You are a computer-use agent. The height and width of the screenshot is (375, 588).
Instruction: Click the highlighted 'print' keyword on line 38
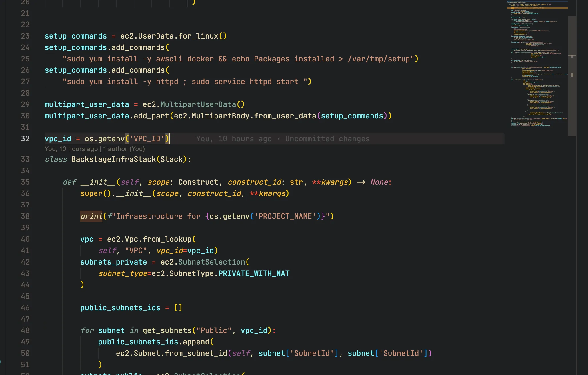(91, 216)
